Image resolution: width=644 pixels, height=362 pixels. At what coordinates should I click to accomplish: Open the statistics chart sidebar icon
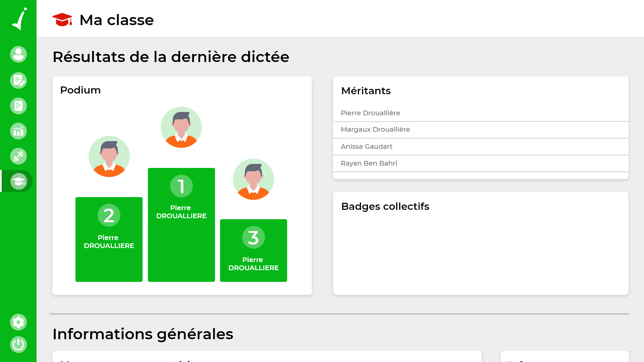[18, 131]
